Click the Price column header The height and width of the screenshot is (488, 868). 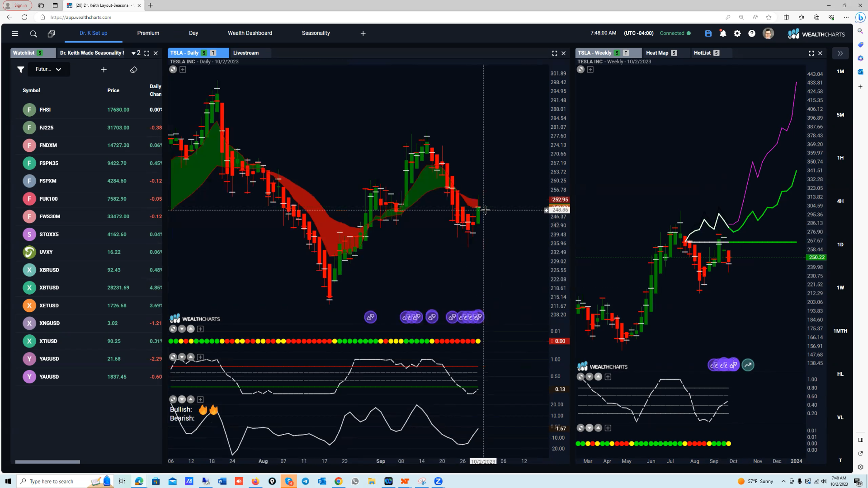click(x=113, y=90)
